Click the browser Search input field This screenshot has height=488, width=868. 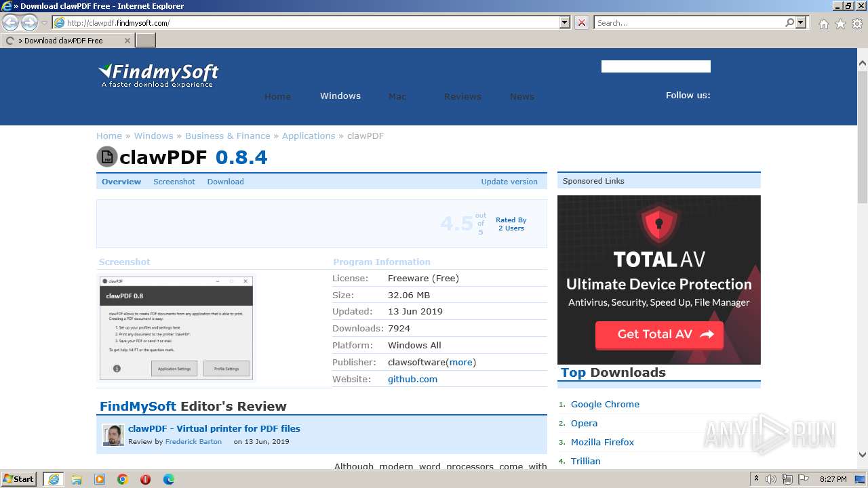688,22
